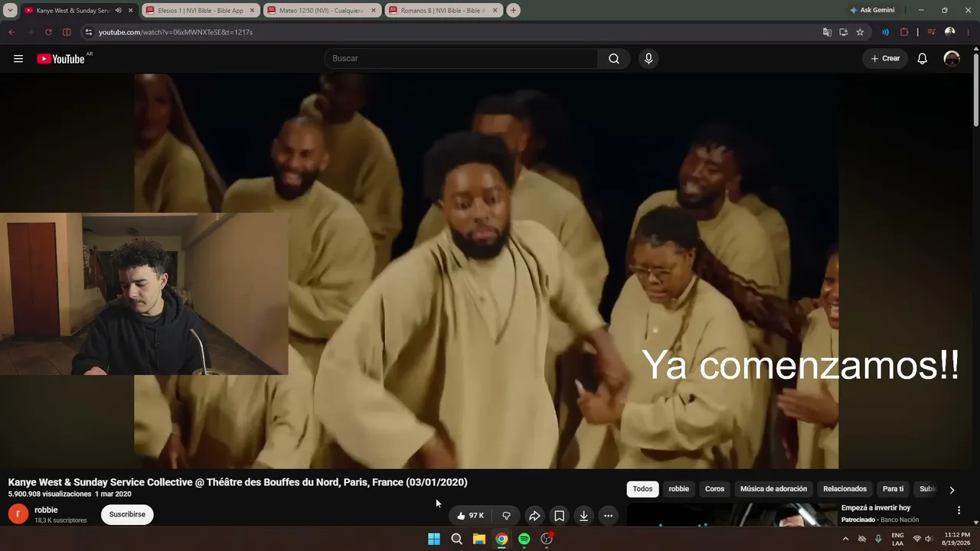Open the YouTube hamburger guide menu
Screen dimensions: 980x551
pyautogui.click(x=18, y=59)
